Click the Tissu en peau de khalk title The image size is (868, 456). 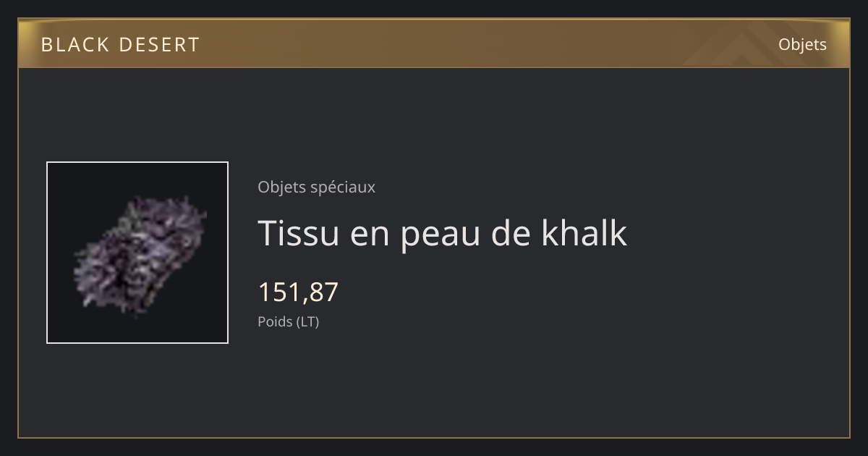pos(442,233)
